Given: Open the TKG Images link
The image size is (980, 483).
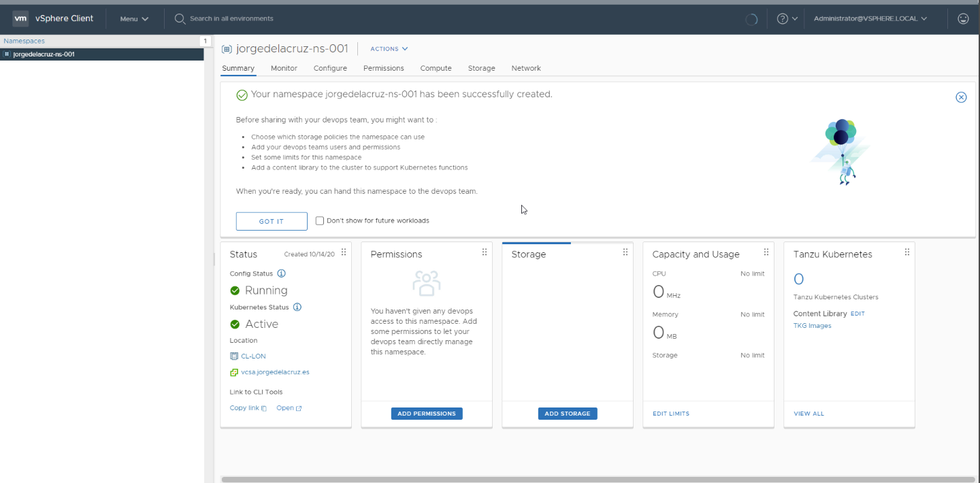Looking at the screenshot, I should coord(812,326).
